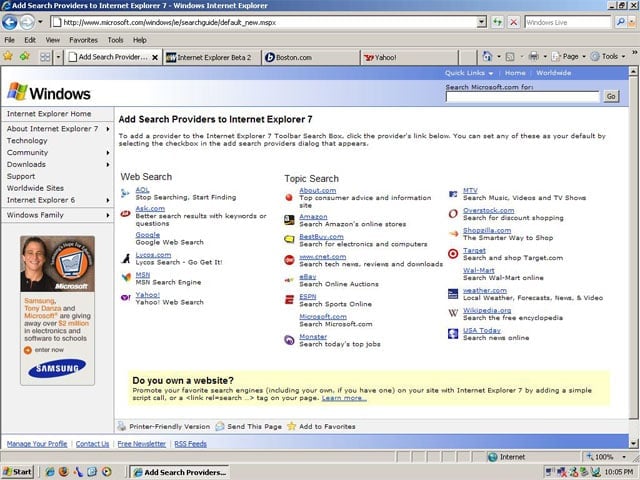
Task: Click the Search Microsoft.com input field
Action: (x=522, y=97)
